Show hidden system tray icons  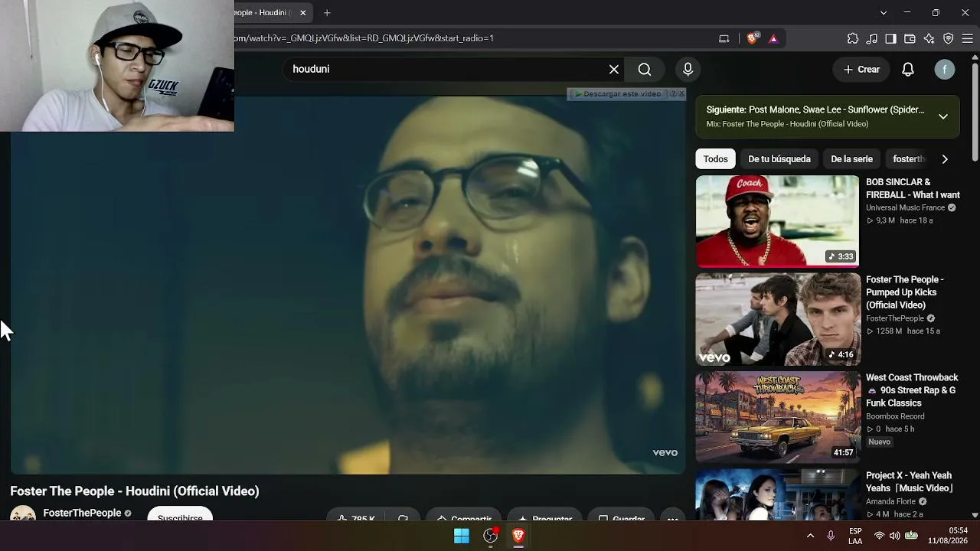pyautogui.click(x=810, y=536)
